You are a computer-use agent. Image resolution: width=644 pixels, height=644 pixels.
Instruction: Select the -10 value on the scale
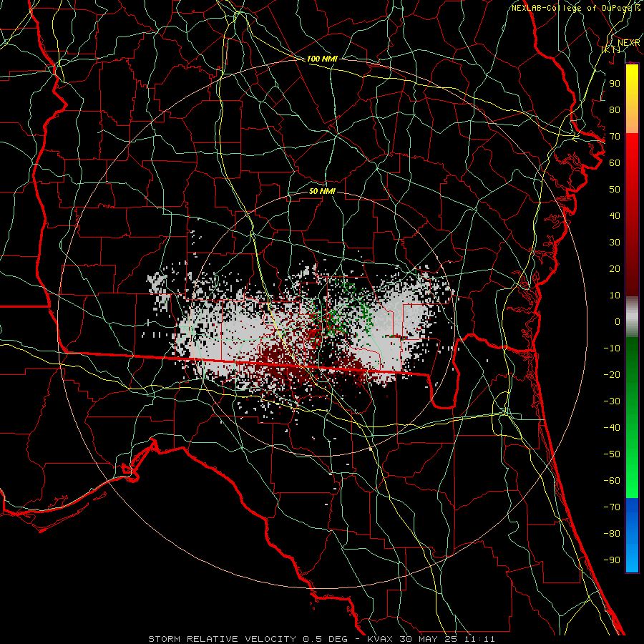612,348
